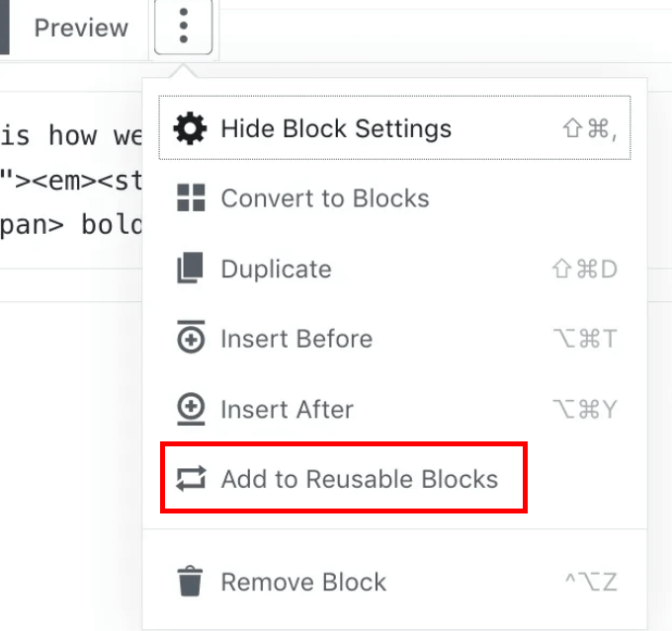
Task: Click the dark tab left of Preview
Action: [x=5, y=27]
